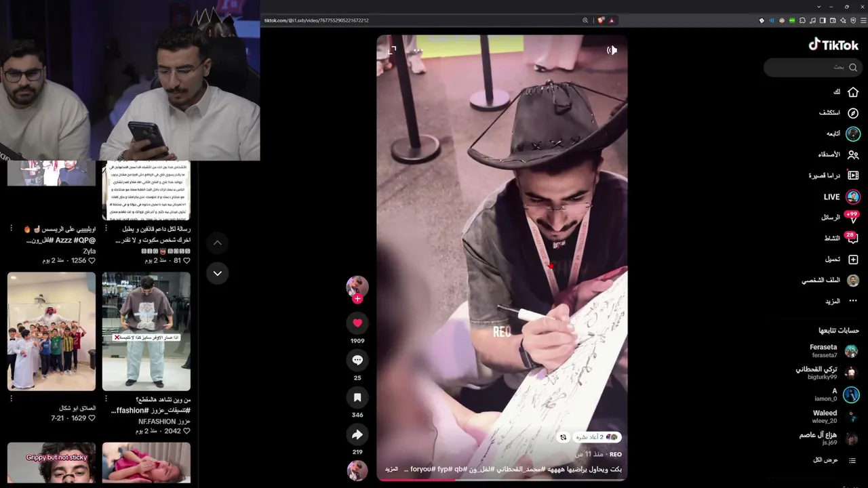Follow the creator via the red plus
This screenshot has width=868, height=488.
coord(357,299)
